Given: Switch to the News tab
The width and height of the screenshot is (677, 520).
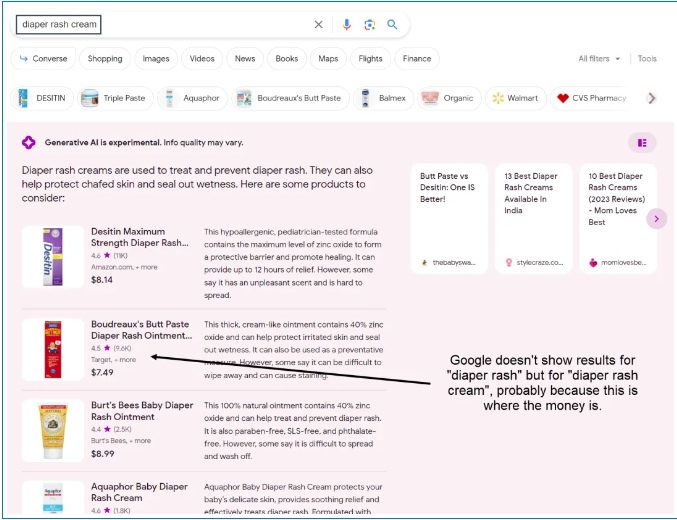Looking at the screenshot, I should (x=245, y=59).
